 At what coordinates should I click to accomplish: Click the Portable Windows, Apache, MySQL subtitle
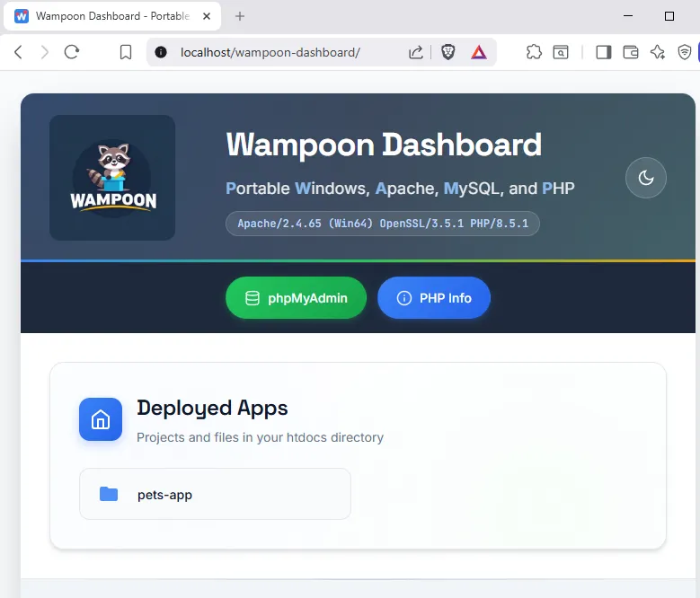point(400,189)
